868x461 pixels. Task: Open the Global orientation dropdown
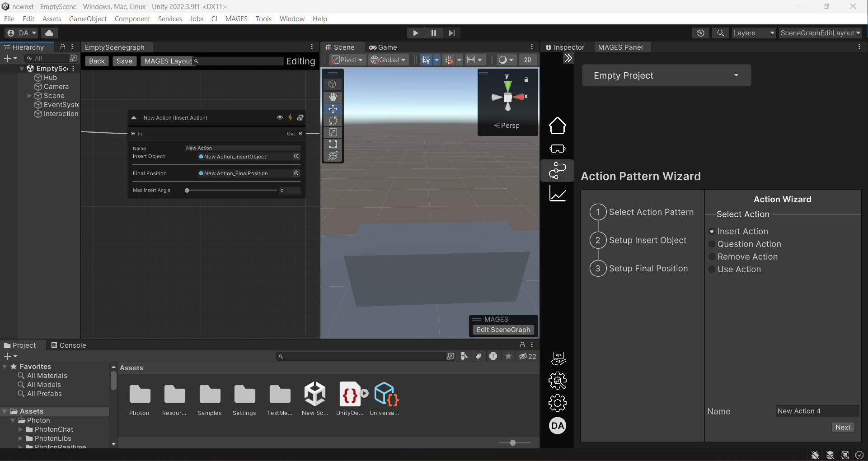click(389, 60)
